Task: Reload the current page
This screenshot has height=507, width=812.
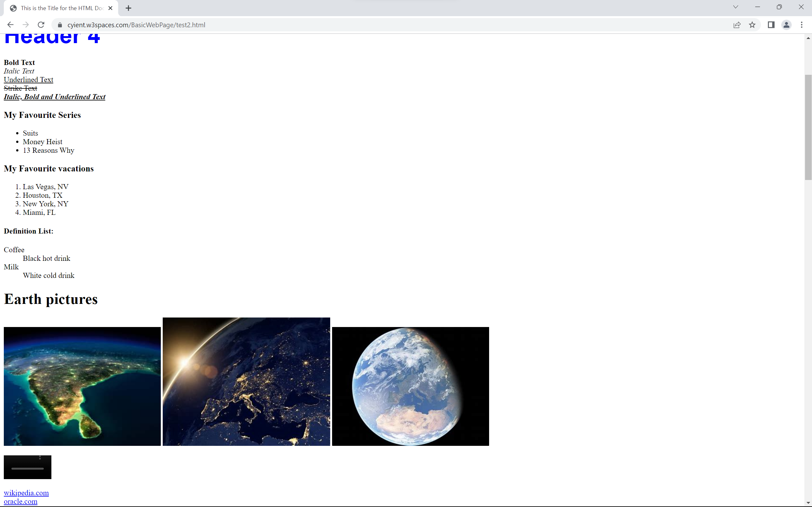Action: [x=41, y=24]
